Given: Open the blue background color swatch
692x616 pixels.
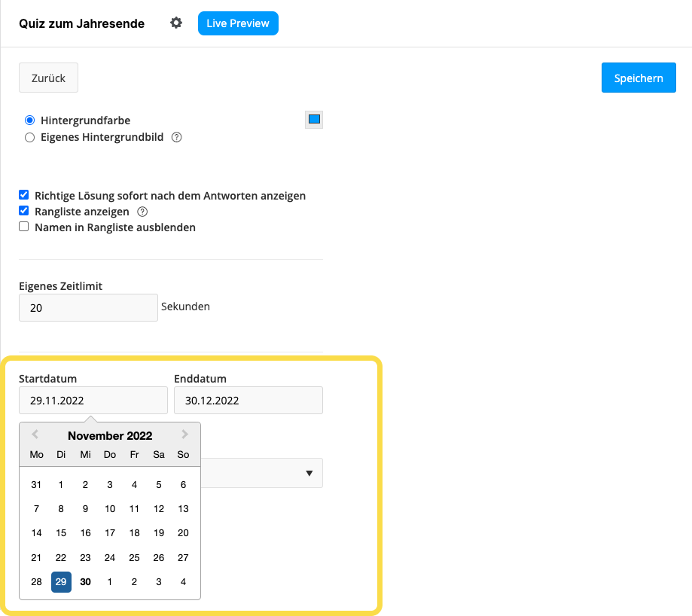Looking at the screenshot, I should (314, 120).
